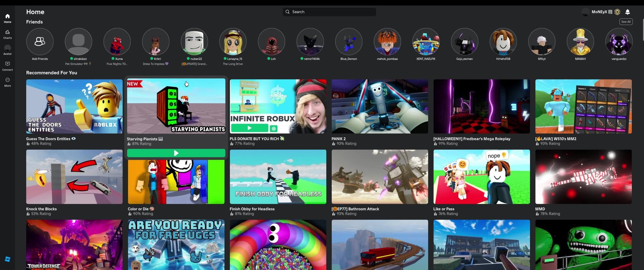This screenshot has height=270, width=644.
Task: Click the Search input field
Action: (329, 12)
